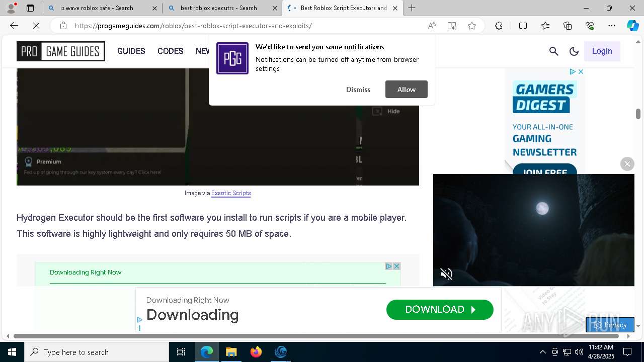
Task: Click Hide in the executor screenshot
Action: [386, 111]
